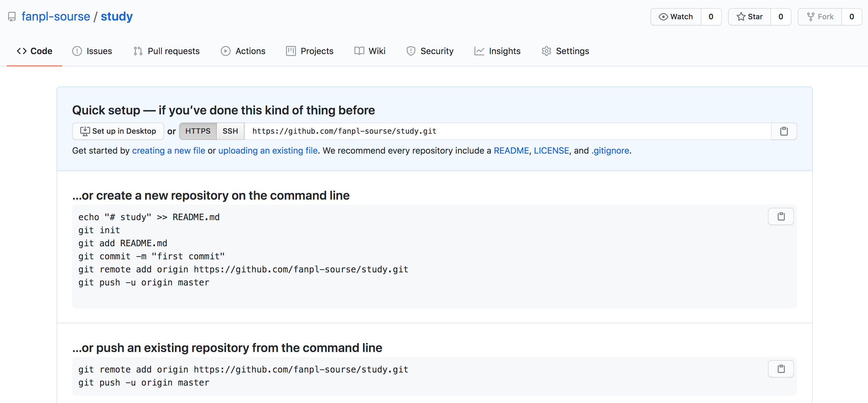Click the Issues tab icon

77,51
